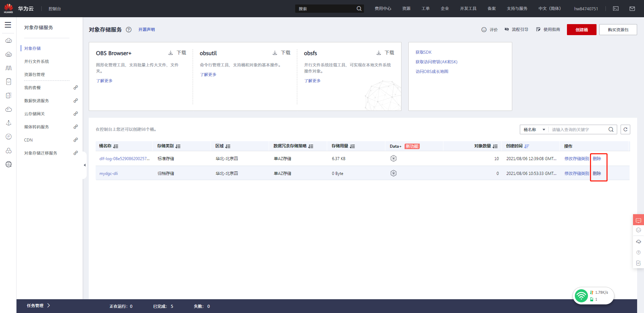Sort buckets by 存储类别 column
Image resolution: width=644 pixels, height=313 pixels.
tap(178, 146)
